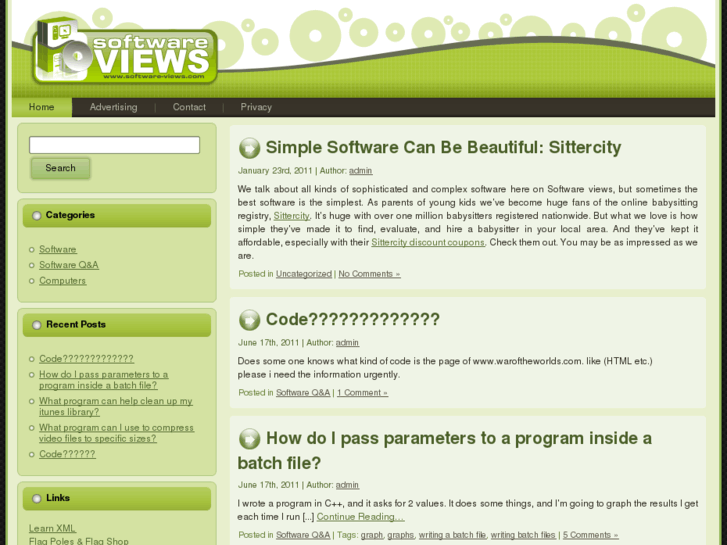Open Software Q&A link under Code post
727x545 pixels.
coord(303,392)
